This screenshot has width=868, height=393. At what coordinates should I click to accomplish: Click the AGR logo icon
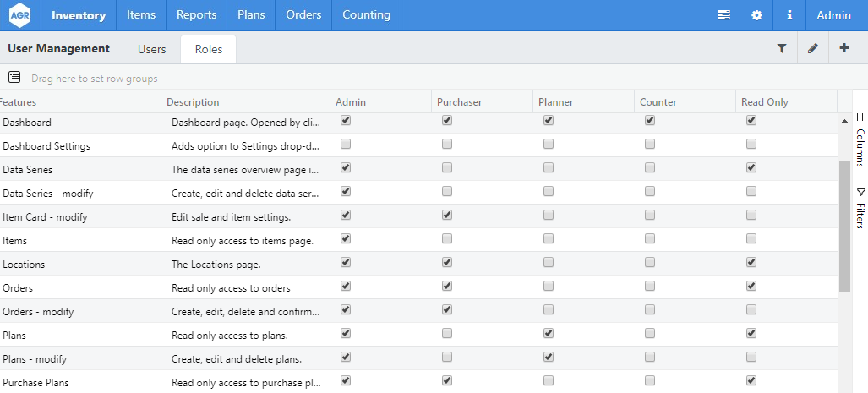pos(19,15)
